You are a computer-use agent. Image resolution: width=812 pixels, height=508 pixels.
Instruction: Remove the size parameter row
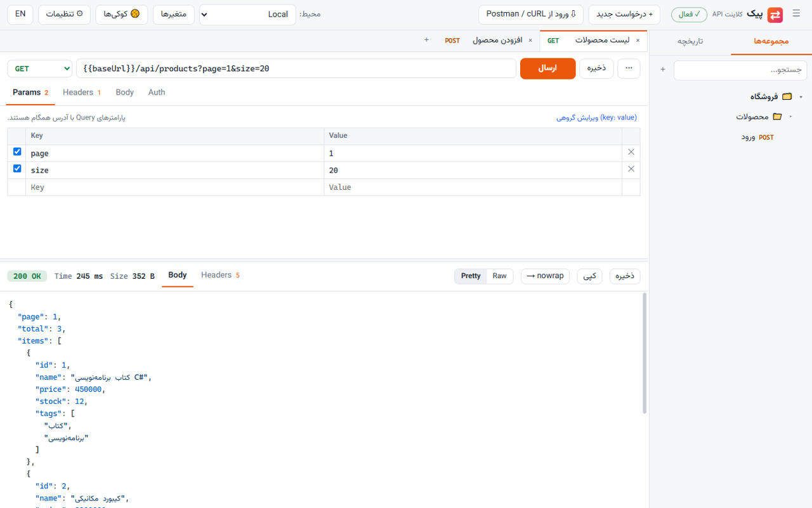[x=631, y=170]
